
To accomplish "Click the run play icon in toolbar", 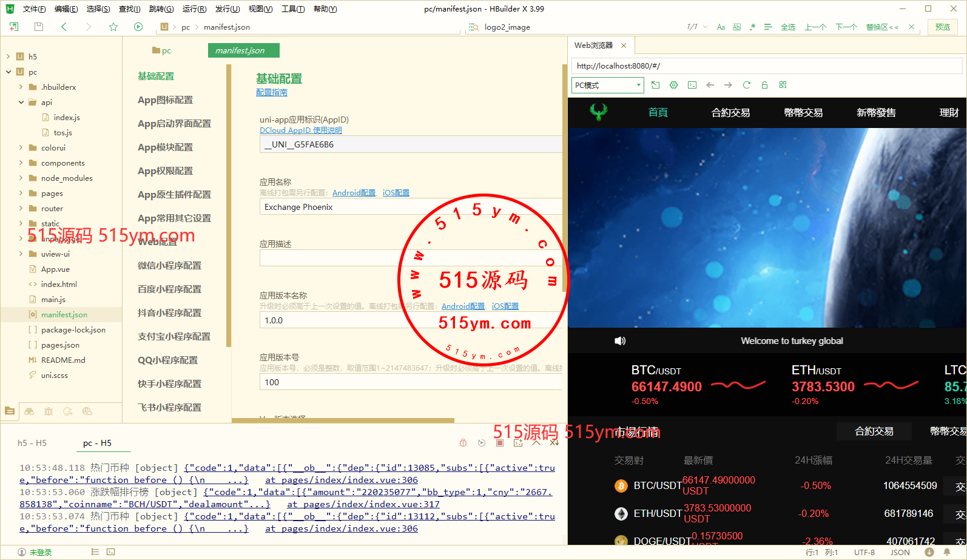I will [138, 27].
